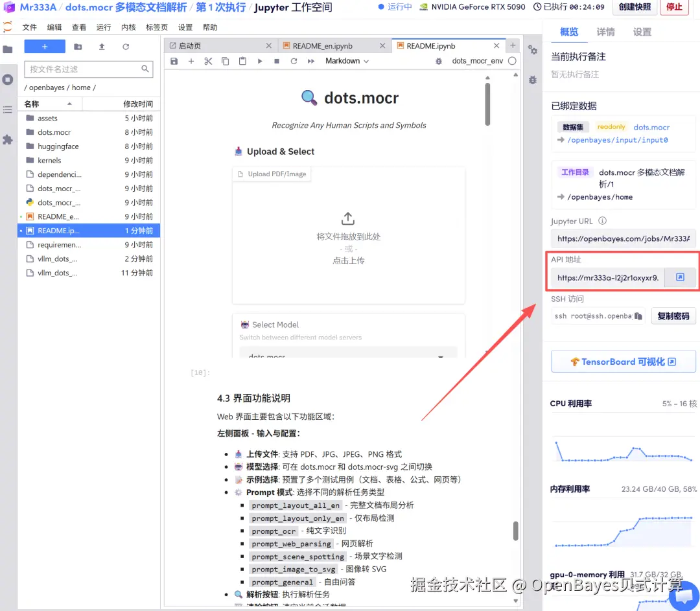Click the red 停止 button

[x=674, y=7]
